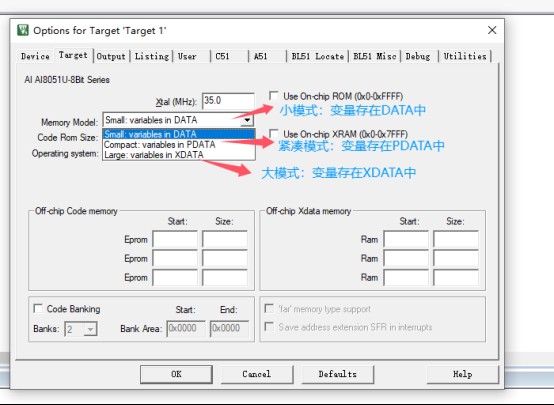Click the first Eprom Size field
The width and height of the screenshot is (554, 405).
pyautogui.click(x=225, y=239)
